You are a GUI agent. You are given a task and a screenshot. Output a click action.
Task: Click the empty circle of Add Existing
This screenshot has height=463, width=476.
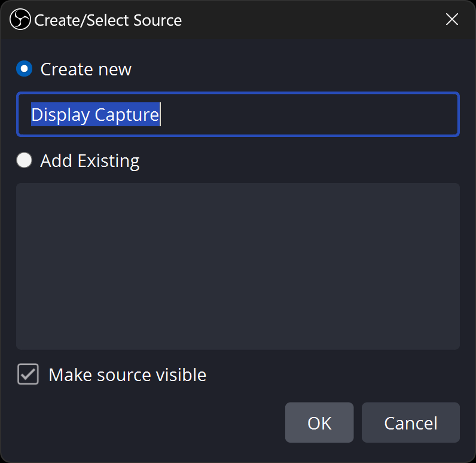[24, 161]
